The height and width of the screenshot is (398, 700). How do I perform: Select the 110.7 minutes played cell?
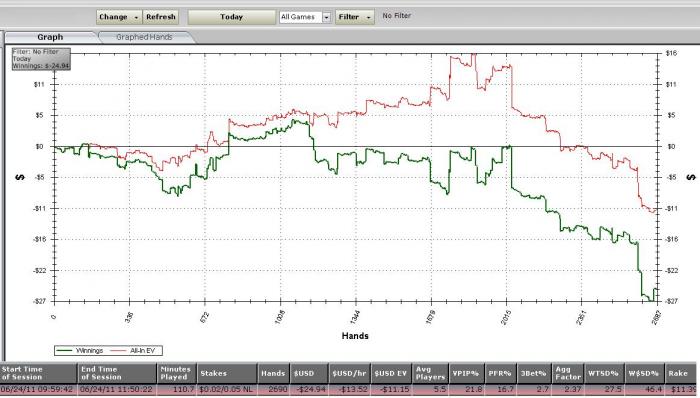(x=177, y=390)
